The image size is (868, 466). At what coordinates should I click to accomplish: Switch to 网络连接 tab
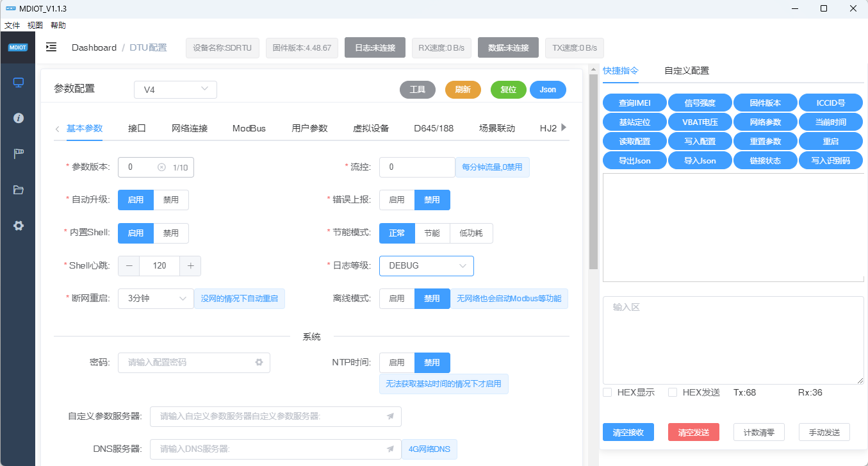coord(190,128)
